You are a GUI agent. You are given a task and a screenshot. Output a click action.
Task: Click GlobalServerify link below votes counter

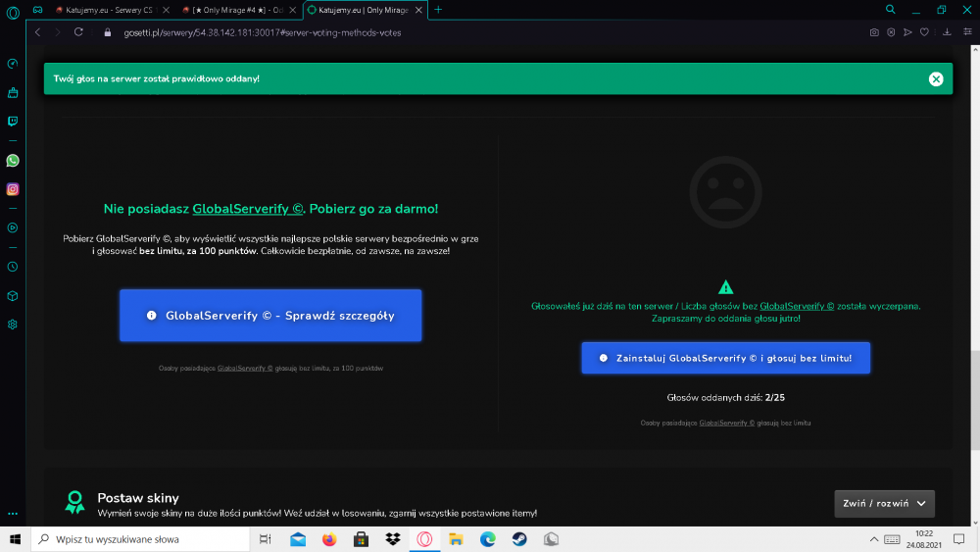(x=727, y=424)
